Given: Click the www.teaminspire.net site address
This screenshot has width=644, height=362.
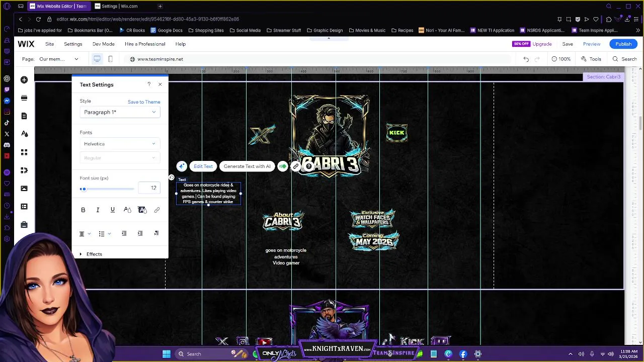Looking at the screenshot, I should pos(160,59).
